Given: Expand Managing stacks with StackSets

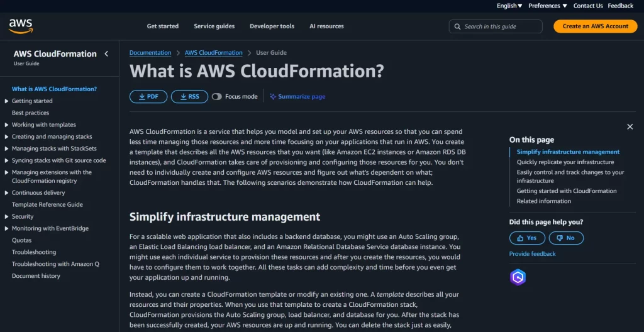Looking at the screenshot, I should click(6, 149).
